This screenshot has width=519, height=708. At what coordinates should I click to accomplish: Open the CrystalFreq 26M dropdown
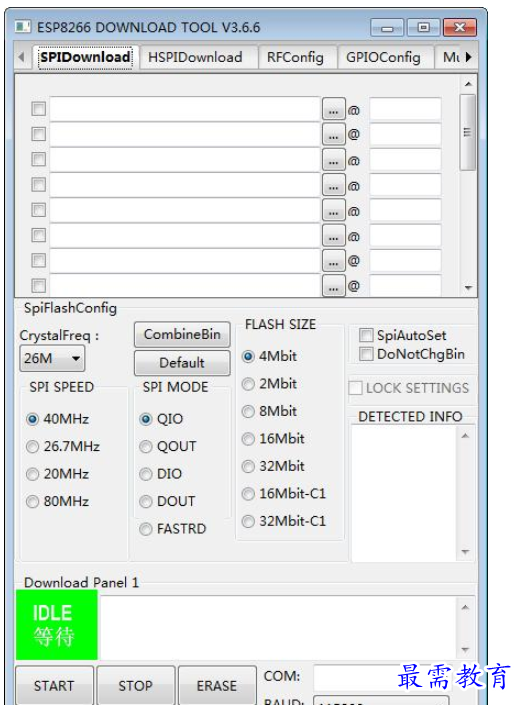52,359
